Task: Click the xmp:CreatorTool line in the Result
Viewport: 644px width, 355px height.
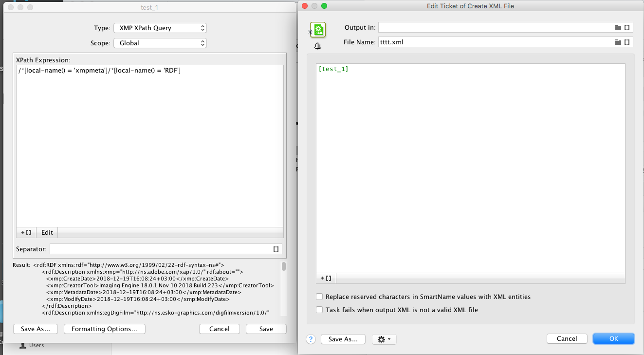Action: click(x=160, y=285)
